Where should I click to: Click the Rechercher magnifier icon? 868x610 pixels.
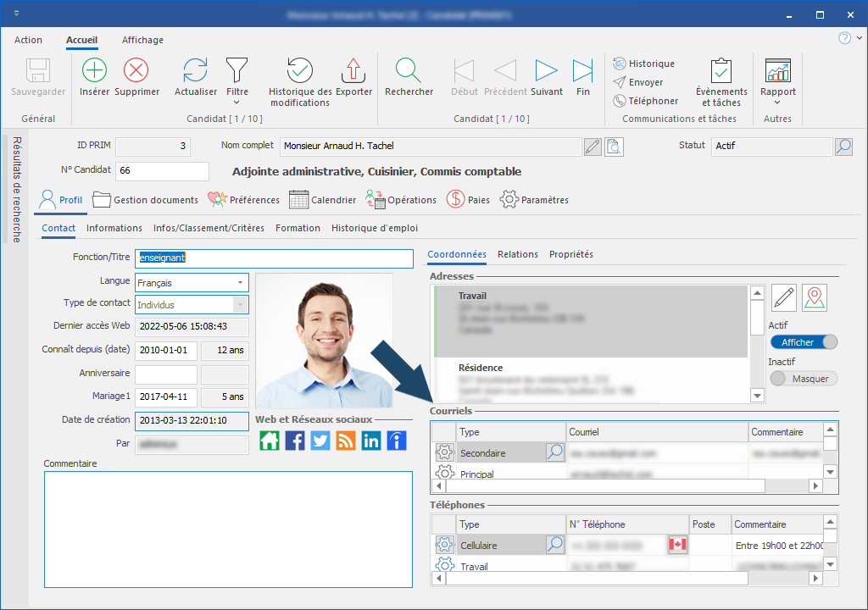[x=409, y=71]
